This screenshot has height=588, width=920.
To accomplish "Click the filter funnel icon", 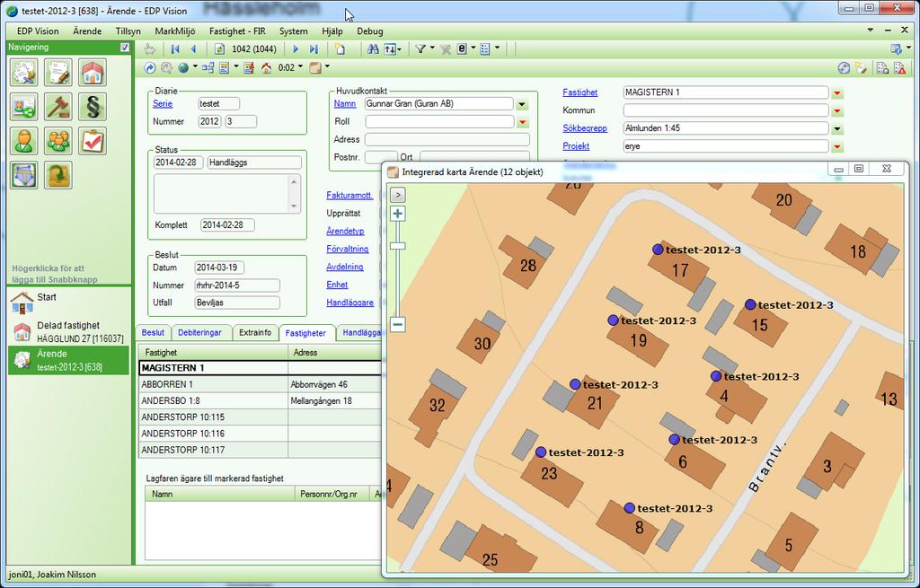I will click(x=420, y=49).
